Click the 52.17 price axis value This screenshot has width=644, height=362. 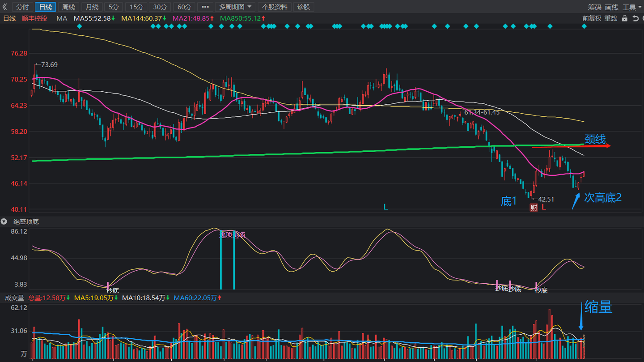pos(19,158)
